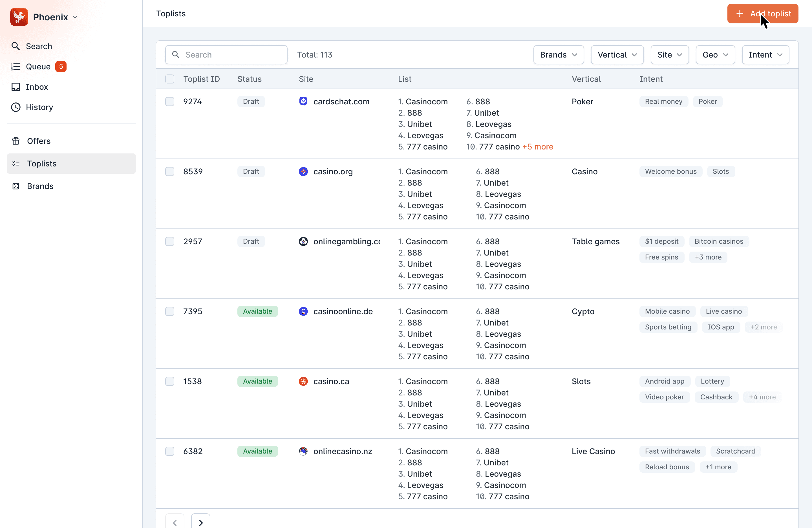Image resolution: width=812 pixels, height=528 pixels.
Task: Click the casino.ca site favicon
Action: [303, 381]
